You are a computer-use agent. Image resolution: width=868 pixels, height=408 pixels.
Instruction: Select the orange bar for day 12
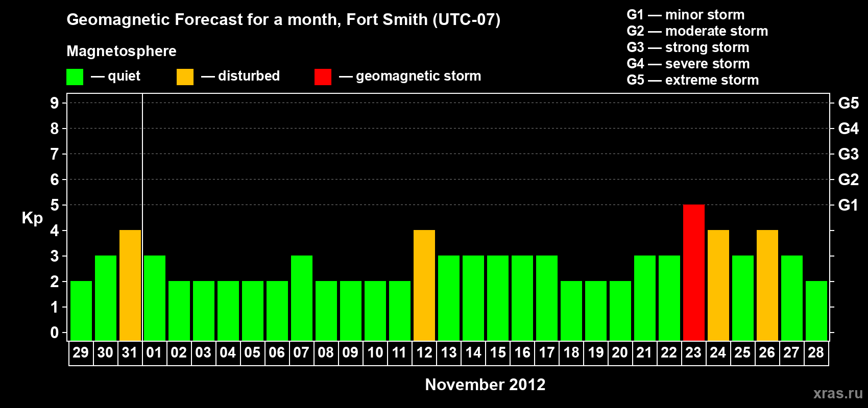(x=424, y=285)
